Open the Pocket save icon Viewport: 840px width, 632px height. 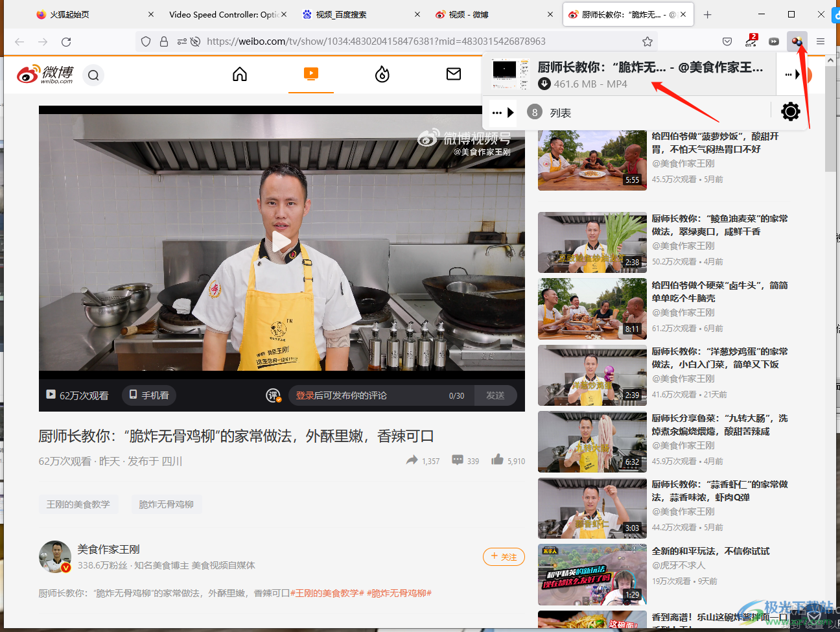point(727,41)
